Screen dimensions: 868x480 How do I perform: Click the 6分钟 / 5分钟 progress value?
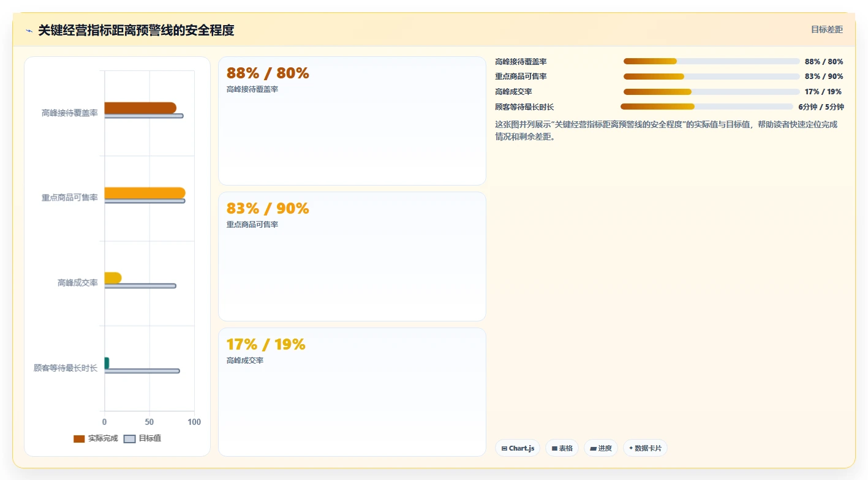coord(821,107)
